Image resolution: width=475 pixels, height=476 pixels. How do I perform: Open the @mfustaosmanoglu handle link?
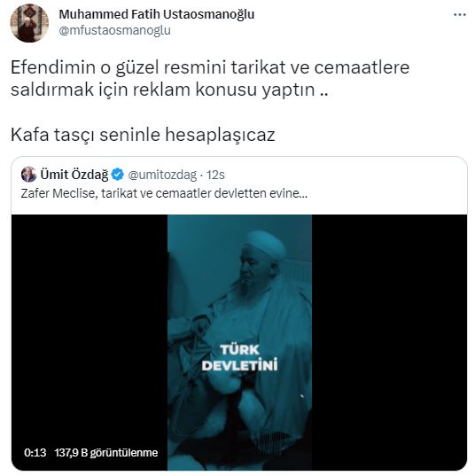[x=114, y=30]
